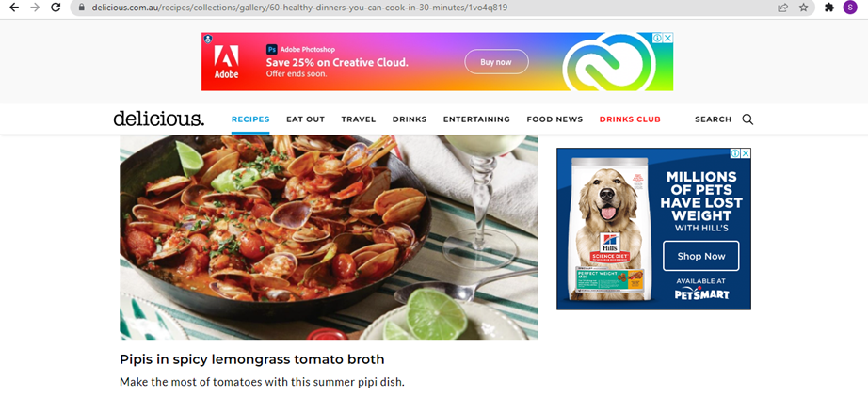Click the share page icon in address bar

click(x=782, y=8)
